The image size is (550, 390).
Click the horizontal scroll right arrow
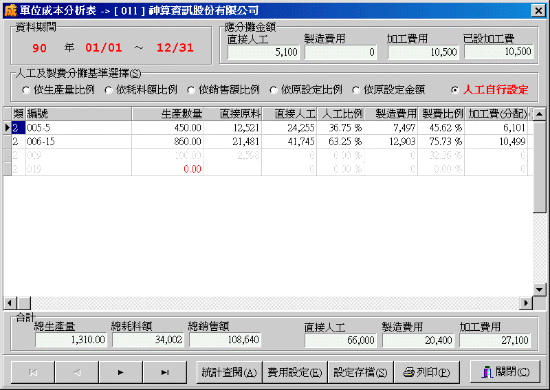[x=526, y=303]
